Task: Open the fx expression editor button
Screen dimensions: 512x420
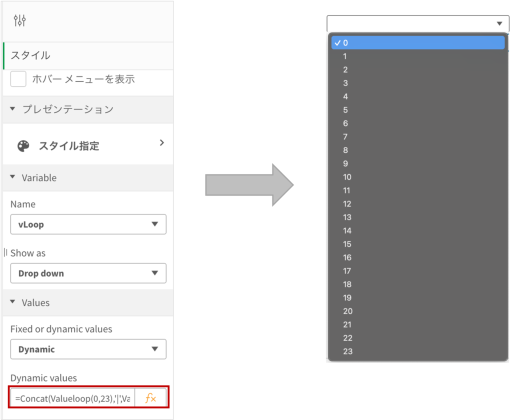Action: click(150, 398)
